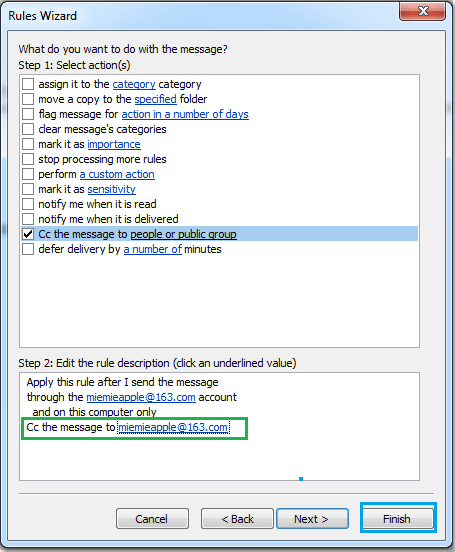This screenshot has width=455, height=552.
Task: Click account link after 'through the'
Action: point(141,397)
